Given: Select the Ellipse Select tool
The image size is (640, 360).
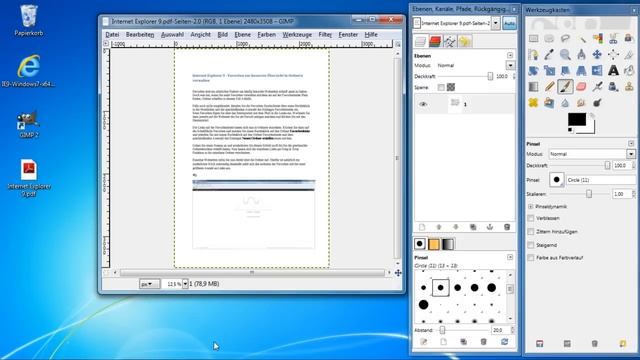Looking at the screenshot, I should tap(549, 39).
